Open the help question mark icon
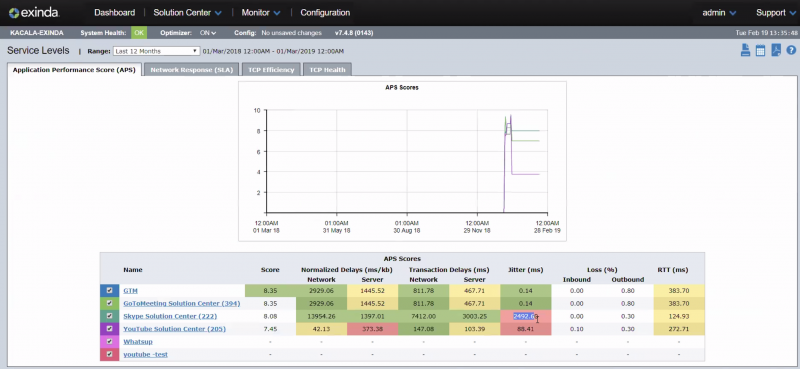This screenshot has width=800, height=369. pyautogui.click(x=791, y=51)
